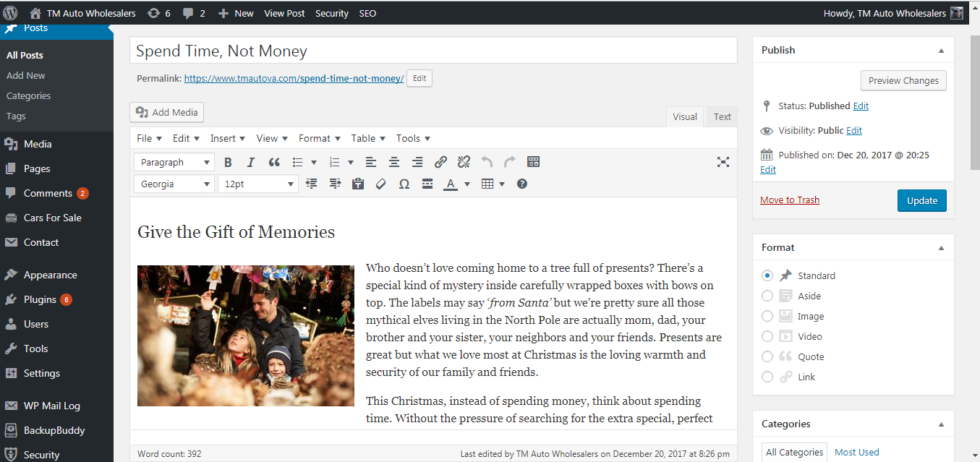The height and width of the screenshot is (462, 980).
Task: Open the comments bubble in the admin bar
Action: coord(194,13)
